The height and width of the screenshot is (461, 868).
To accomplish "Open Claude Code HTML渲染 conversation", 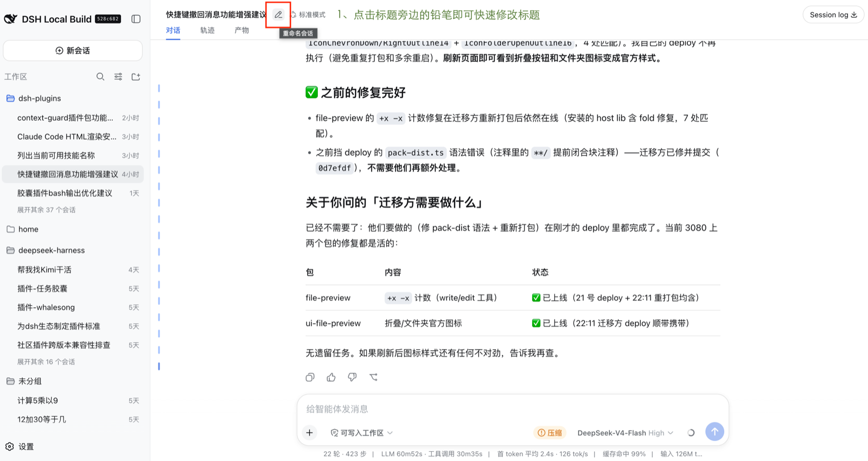I will [x=73, y=137].
